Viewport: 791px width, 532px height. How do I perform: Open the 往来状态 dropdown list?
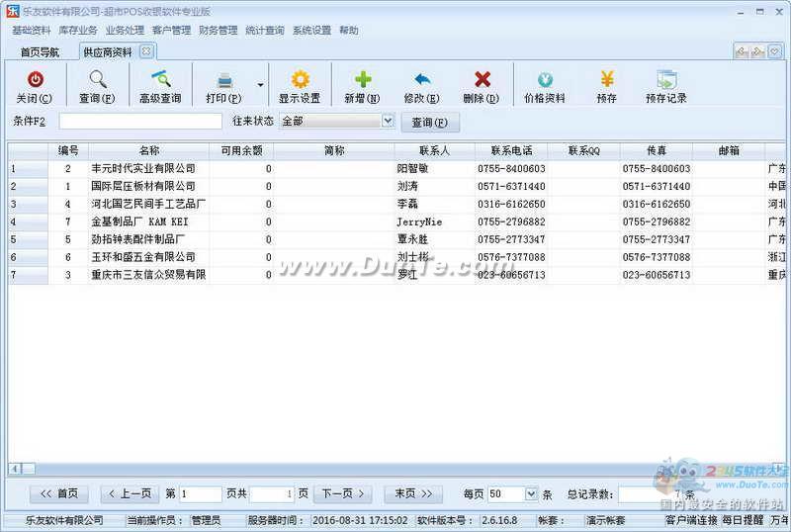388,121
